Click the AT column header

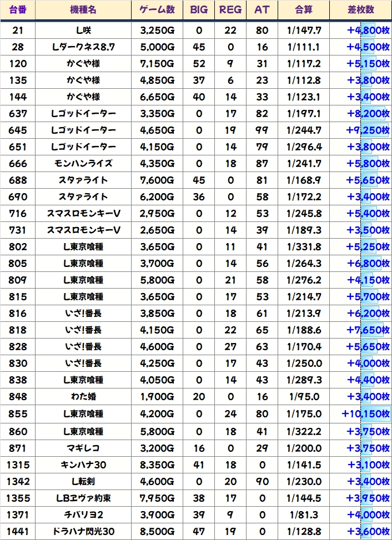coord(262,9)
